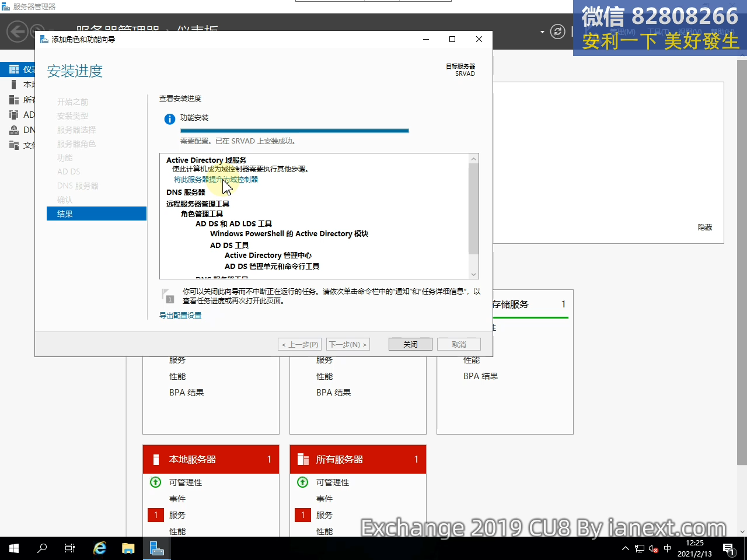
Task: Open Task View from taskbar
Action: [x=70, y=548]
